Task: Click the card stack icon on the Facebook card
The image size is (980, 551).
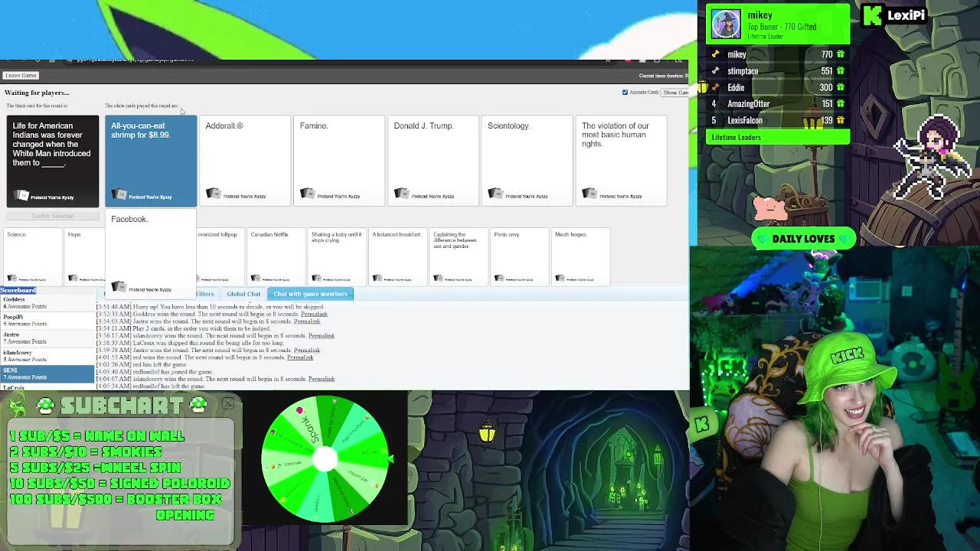Action: coord(119,287)
